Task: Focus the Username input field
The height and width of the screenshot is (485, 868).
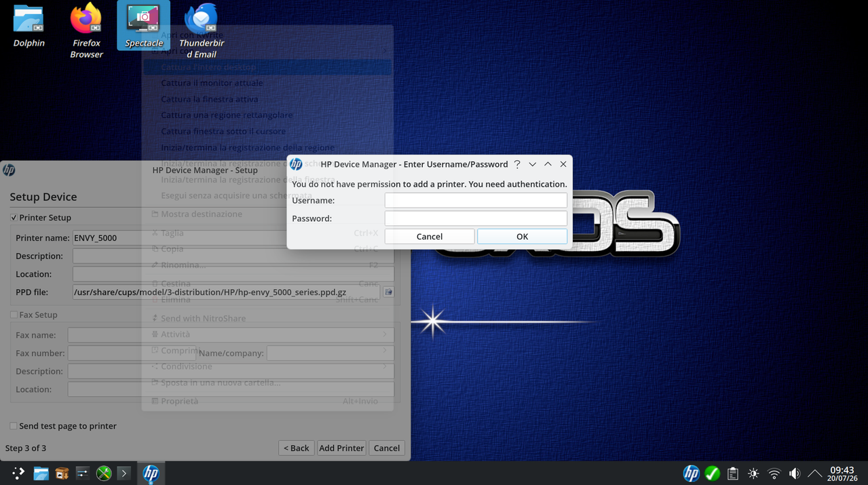Action: (x=476, y=200)
